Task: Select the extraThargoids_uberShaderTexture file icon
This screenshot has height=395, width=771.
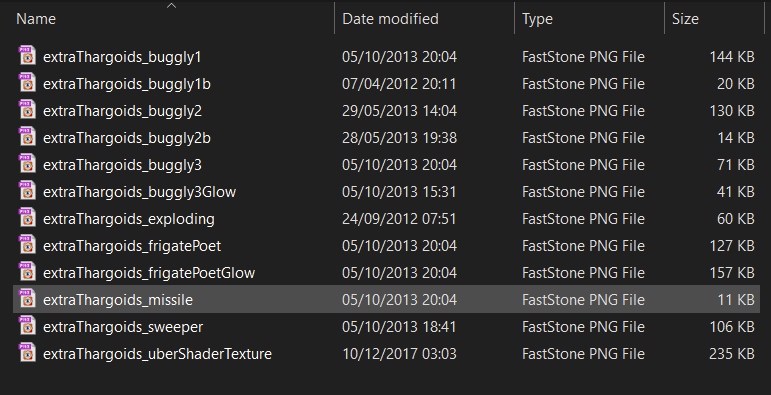Action: point(28,353)
